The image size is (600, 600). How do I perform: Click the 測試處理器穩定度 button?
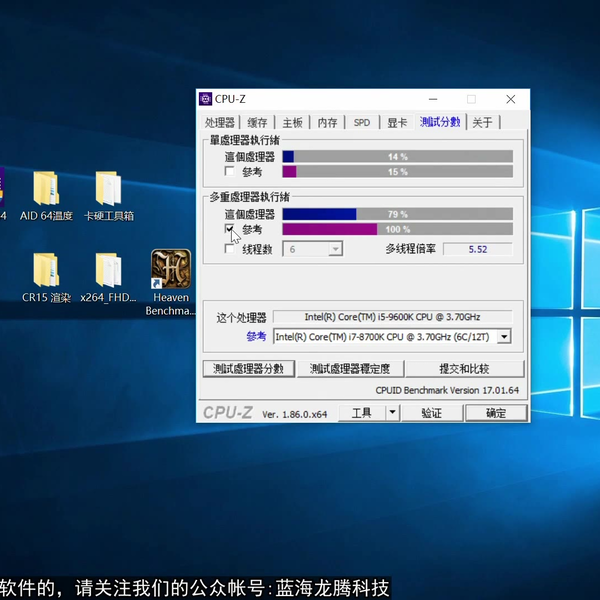(350, 368)
